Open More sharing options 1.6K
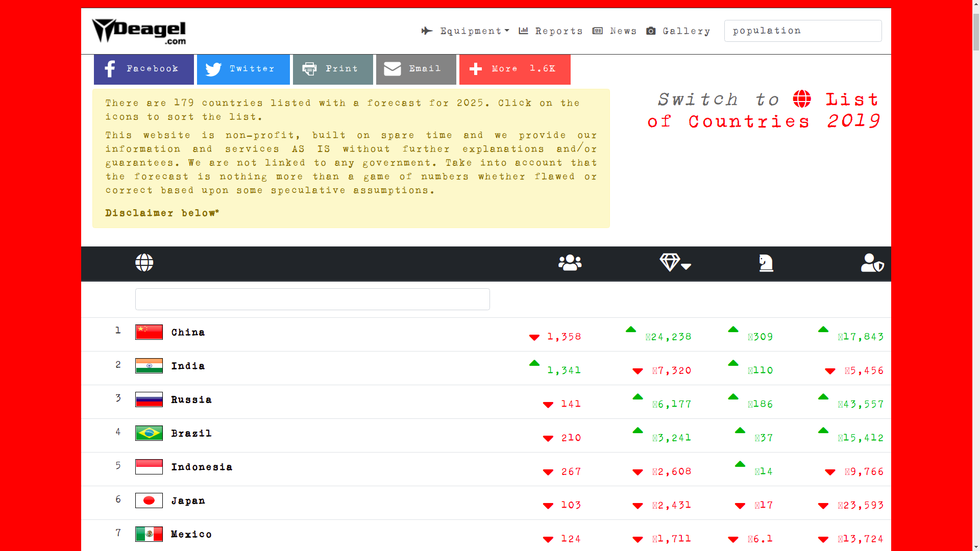Screen dimensions: 980x551 tap(514, 69)
